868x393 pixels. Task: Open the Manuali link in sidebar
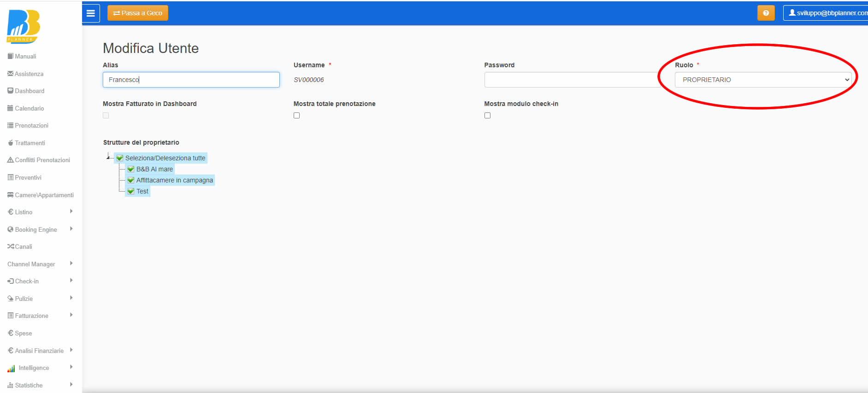pyautogui.click(x=25, y=56)
